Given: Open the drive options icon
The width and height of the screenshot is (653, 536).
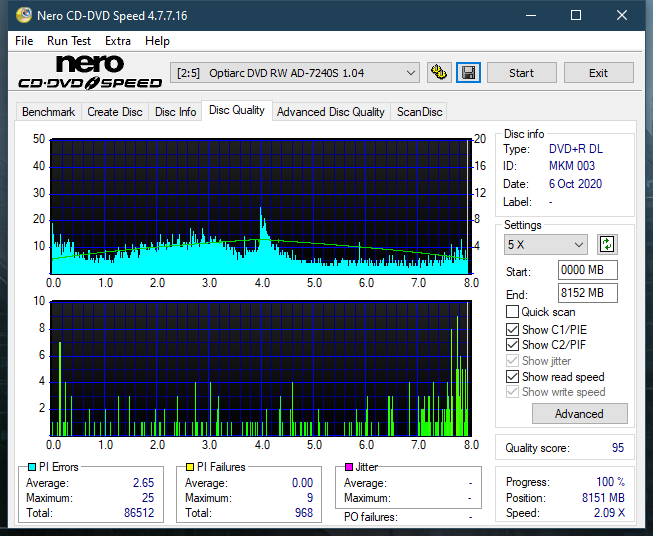Looking at the screenshot, I should 439,73.
